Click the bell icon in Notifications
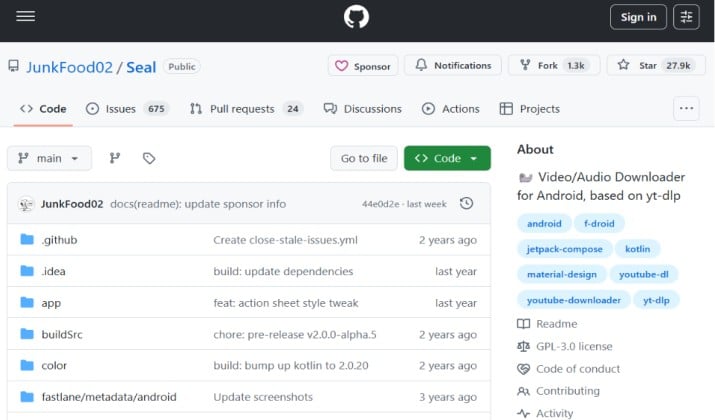The height and width of the screenshot is (420, 715). point(421,65)
